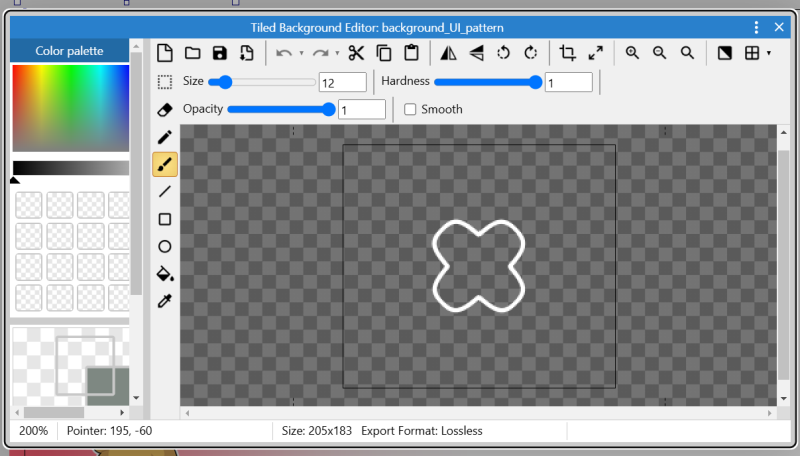Close the Tiled Background Editor window

[x=779, y=27]
